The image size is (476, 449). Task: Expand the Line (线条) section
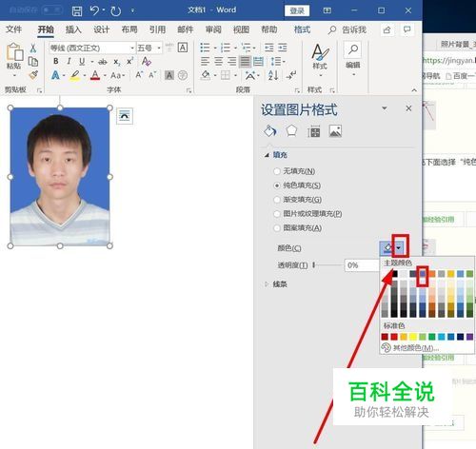tap(267, 284)
